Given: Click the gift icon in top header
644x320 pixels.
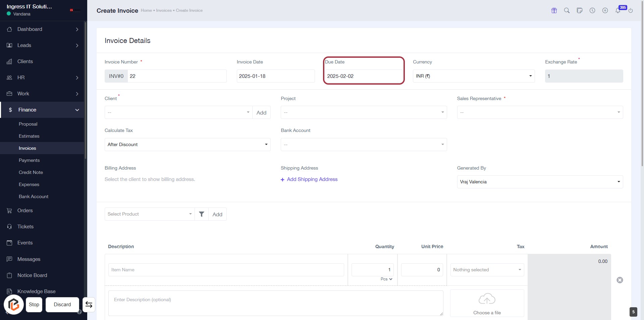Looking at the screenshot, I should [x=554, y=10].
